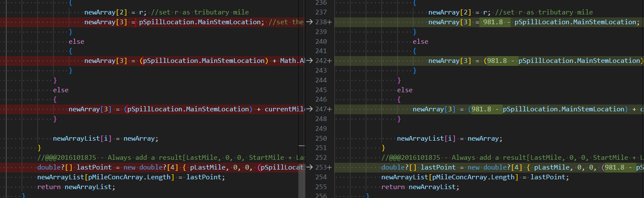The image size is (644, 198).
Task: Click line number 254 in the gutter
Action: (x=321, y=177)
